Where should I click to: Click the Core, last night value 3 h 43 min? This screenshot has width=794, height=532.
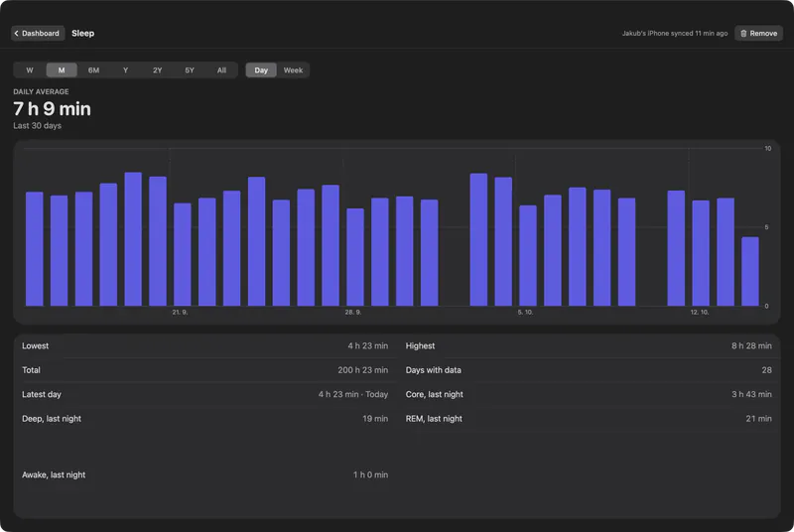click(x=751, y=394)
